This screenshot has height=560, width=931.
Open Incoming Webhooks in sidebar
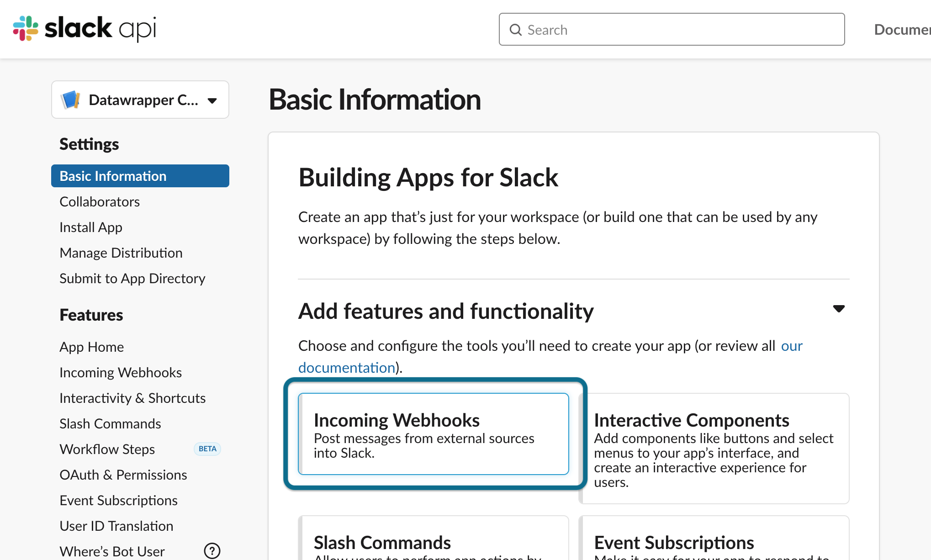tap(121, 372)
